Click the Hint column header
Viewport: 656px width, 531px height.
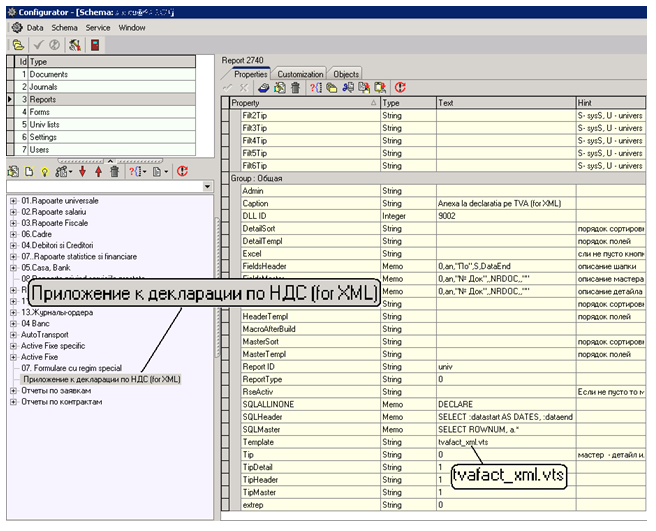pos(611,103)
